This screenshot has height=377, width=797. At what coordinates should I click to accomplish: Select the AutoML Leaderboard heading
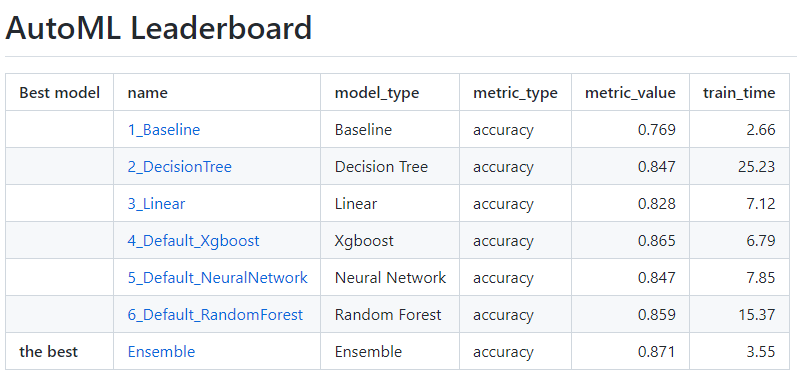tap(159, 28)
